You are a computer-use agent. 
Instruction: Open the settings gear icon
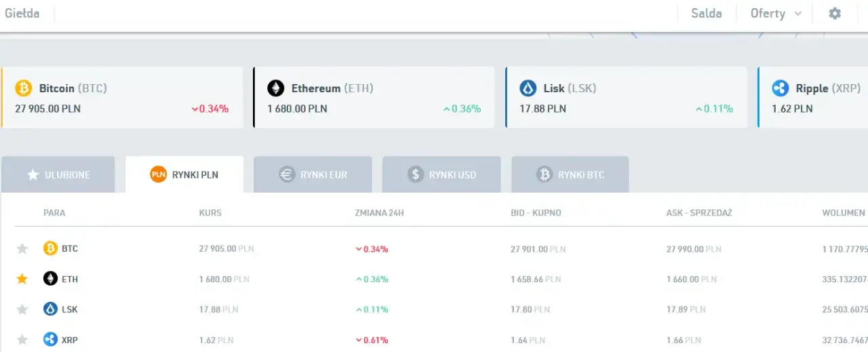(835, 14)
